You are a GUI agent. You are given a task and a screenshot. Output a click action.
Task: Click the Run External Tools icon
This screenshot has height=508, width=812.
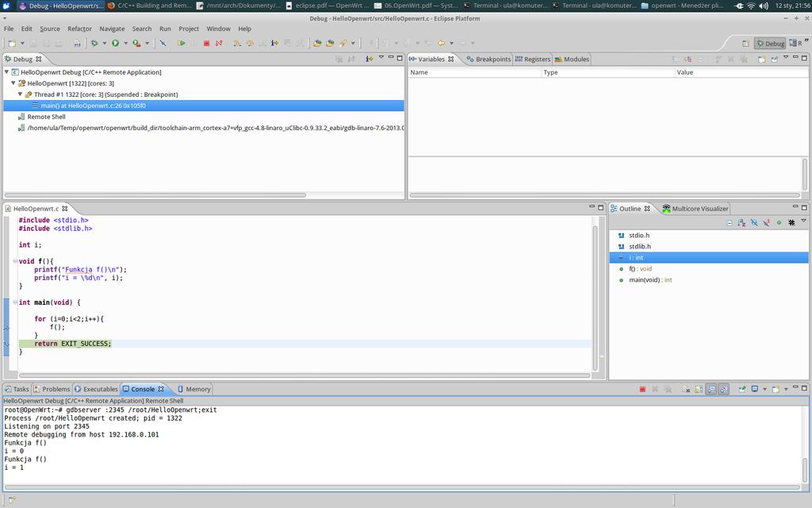[x=136, y=44]
